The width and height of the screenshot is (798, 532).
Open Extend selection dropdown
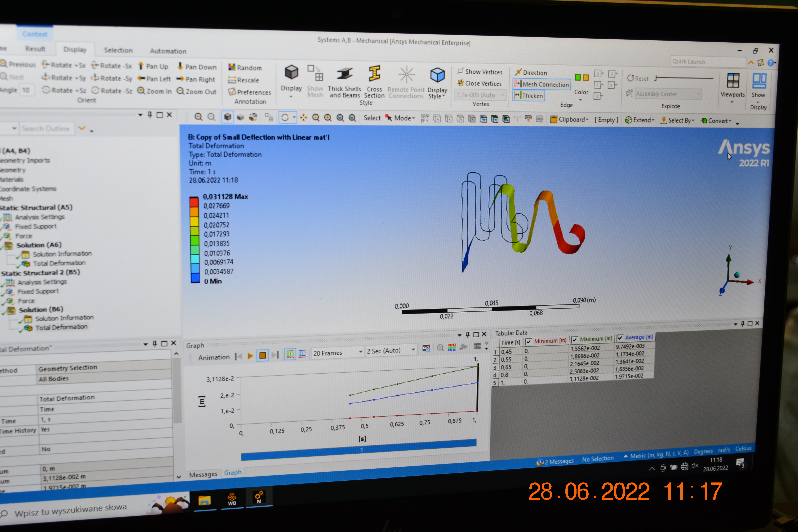[640, 120]
